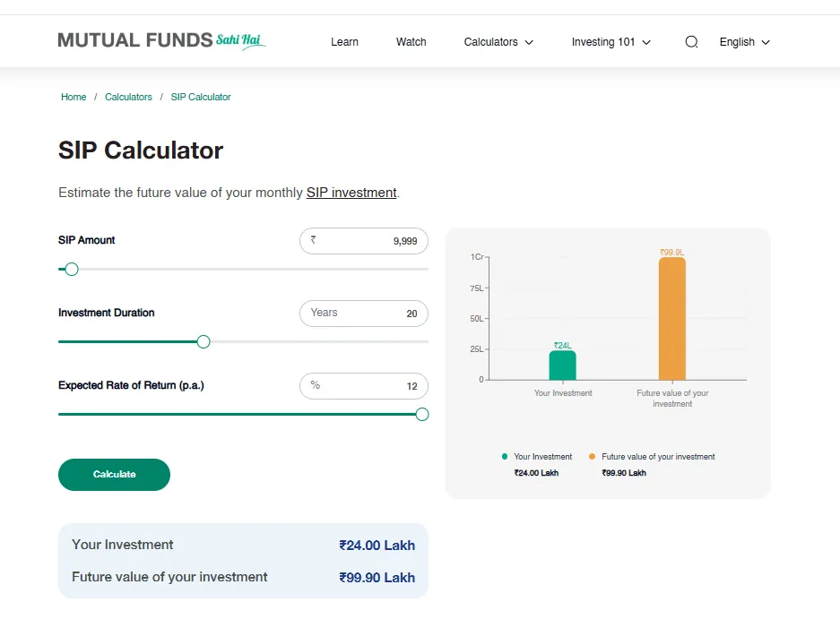Click the green Your Investment chart bar

click(562, 365)
